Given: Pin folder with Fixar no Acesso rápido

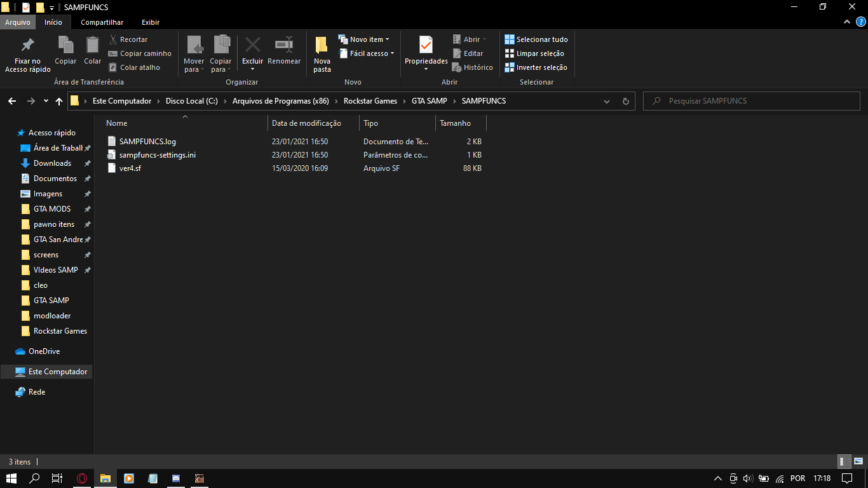Looking at the screenshot, I should (27, 55).
